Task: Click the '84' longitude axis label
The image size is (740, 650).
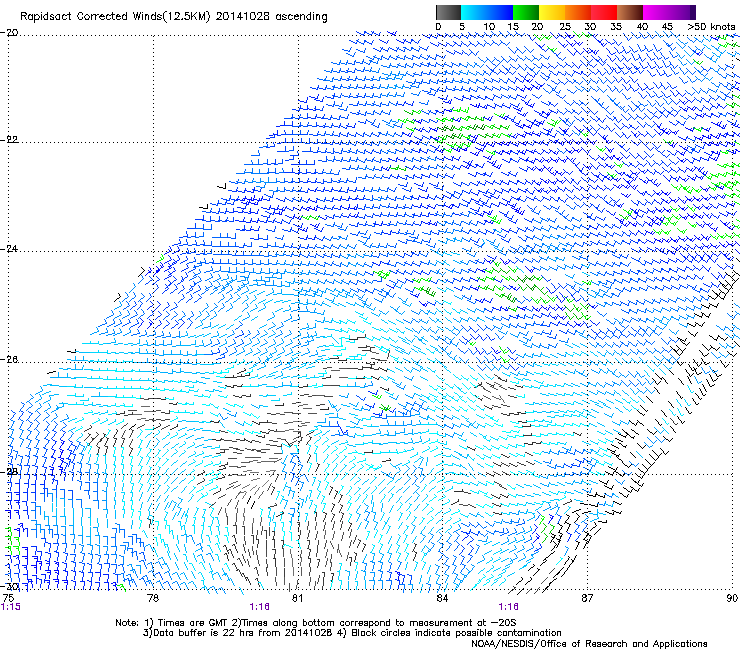Action: (x=442, y=599)
